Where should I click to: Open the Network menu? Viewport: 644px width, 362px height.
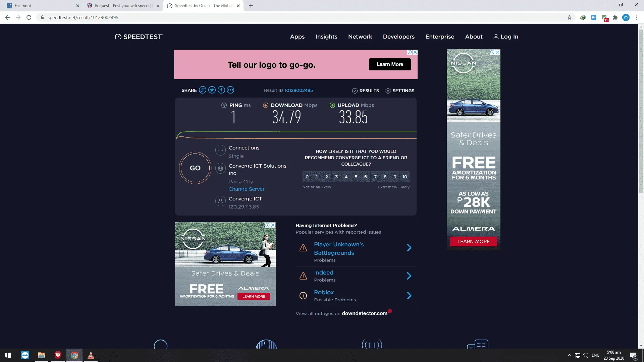[x=360, y=37]
